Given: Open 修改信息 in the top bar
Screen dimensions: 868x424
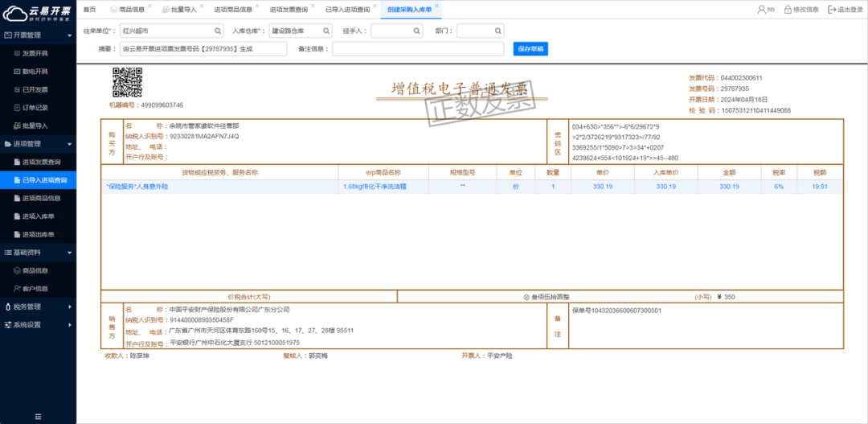Looking at the screenshot, I should coord(800,10).
